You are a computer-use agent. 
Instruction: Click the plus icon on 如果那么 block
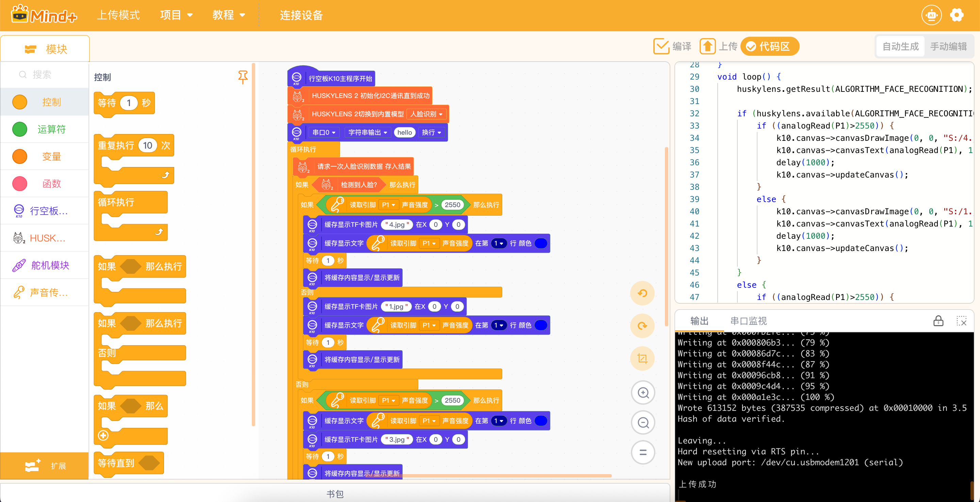coord(103,435)
